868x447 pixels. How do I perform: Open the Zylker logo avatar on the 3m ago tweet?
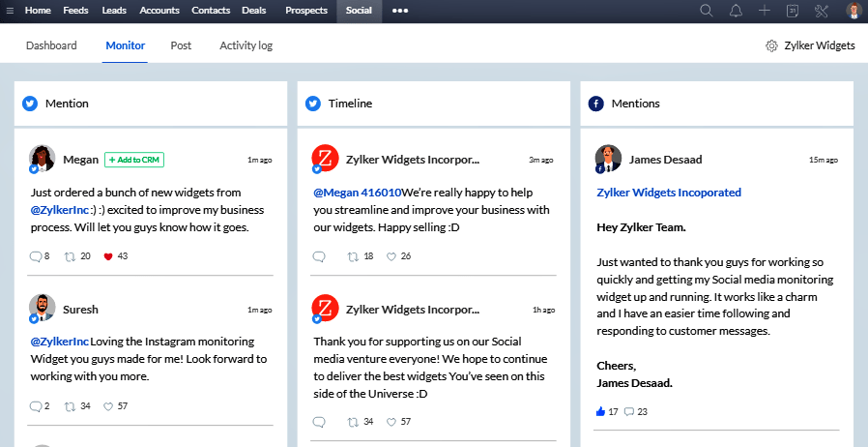[x=326, y=159]
